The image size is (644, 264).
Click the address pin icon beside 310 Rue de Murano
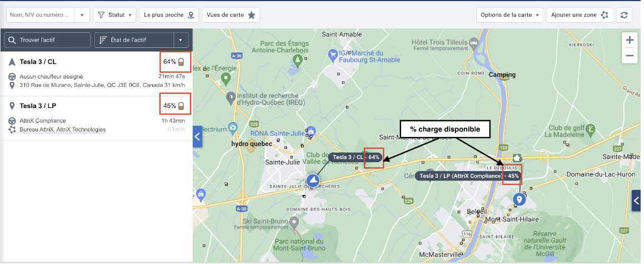12,86
